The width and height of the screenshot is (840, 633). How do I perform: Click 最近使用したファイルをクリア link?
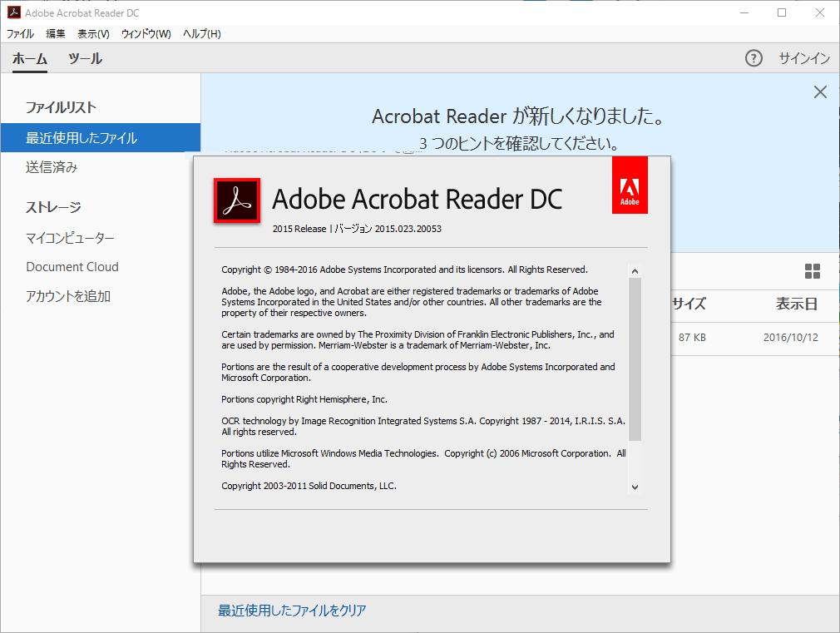pyautogui.click(x=292, y=611)
